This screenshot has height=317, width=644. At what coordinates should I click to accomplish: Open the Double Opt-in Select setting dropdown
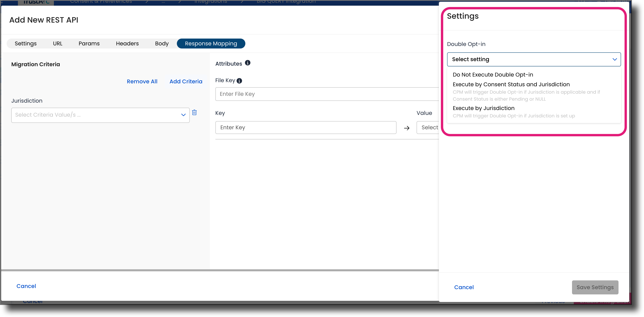click(x=534, y=59)
